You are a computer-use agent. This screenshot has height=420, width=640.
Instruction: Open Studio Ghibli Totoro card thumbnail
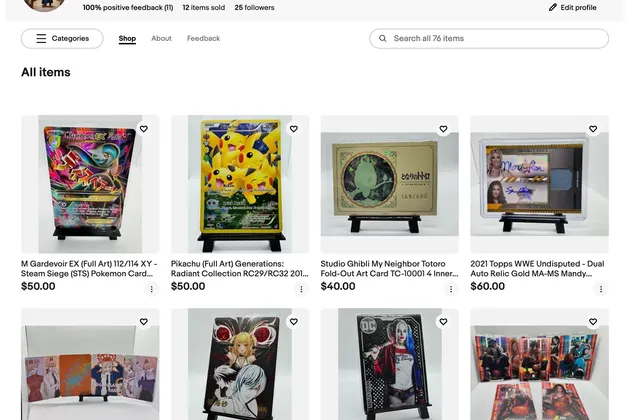tap(390, 184)
